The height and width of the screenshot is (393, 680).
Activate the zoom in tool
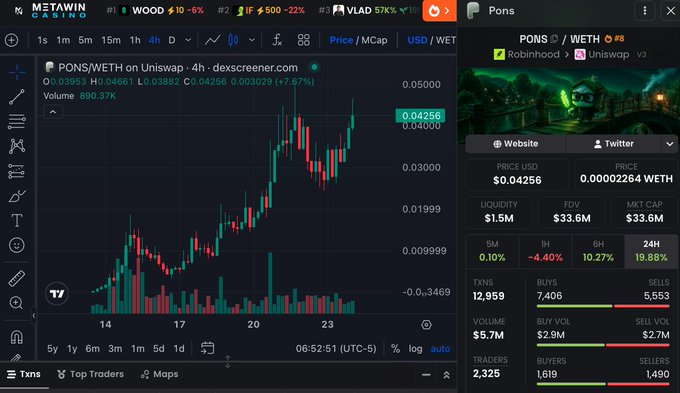16,303
